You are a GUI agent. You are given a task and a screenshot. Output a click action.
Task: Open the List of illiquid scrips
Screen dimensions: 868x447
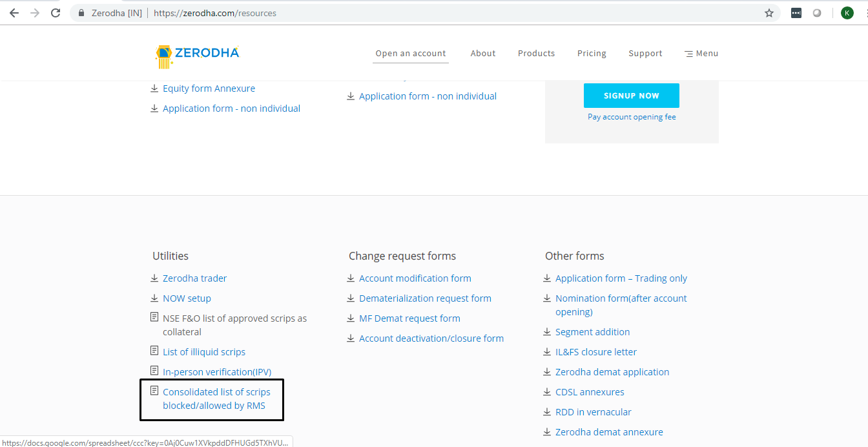point(204,352)
